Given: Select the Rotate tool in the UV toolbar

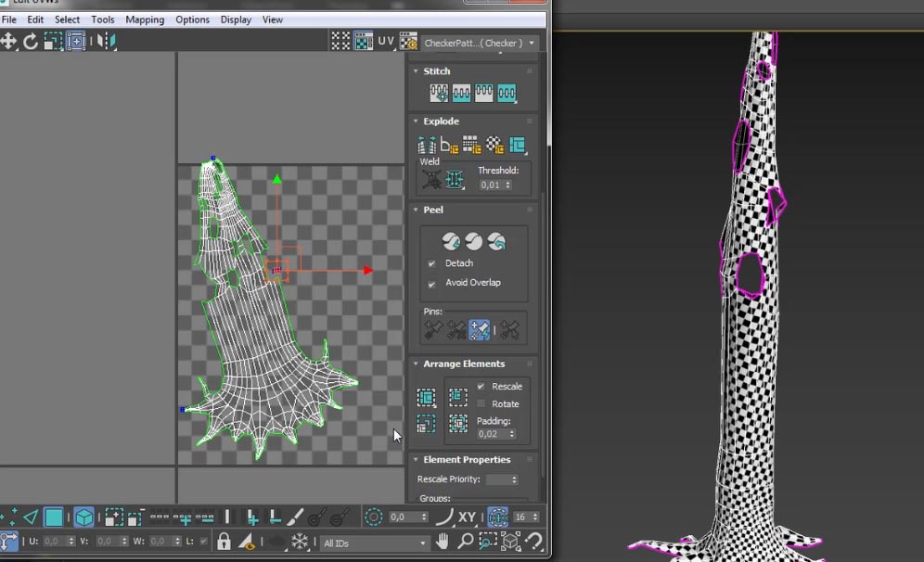Looking at the screenshot, I should (31, 41).
